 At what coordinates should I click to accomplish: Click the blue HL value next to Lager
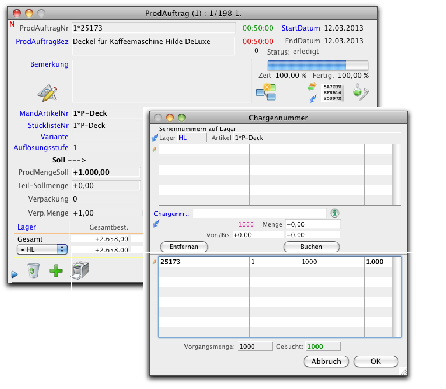[183, 138]
